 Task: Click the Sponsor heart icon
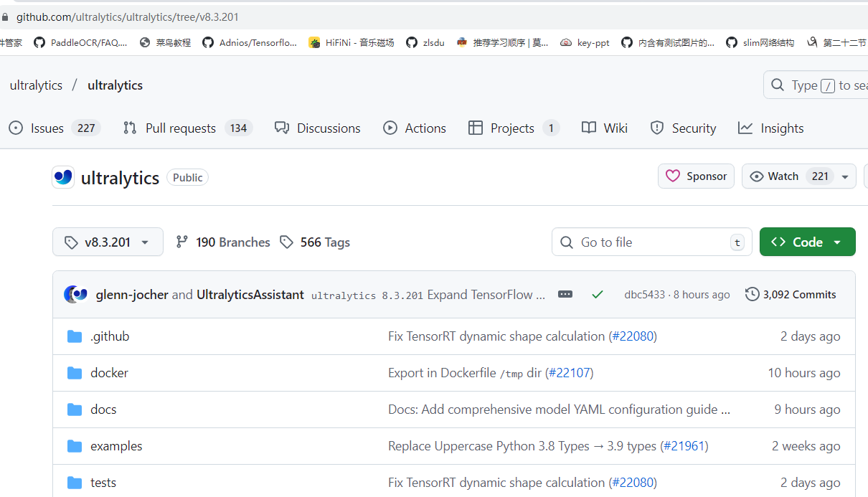click(x=673, y=176)
